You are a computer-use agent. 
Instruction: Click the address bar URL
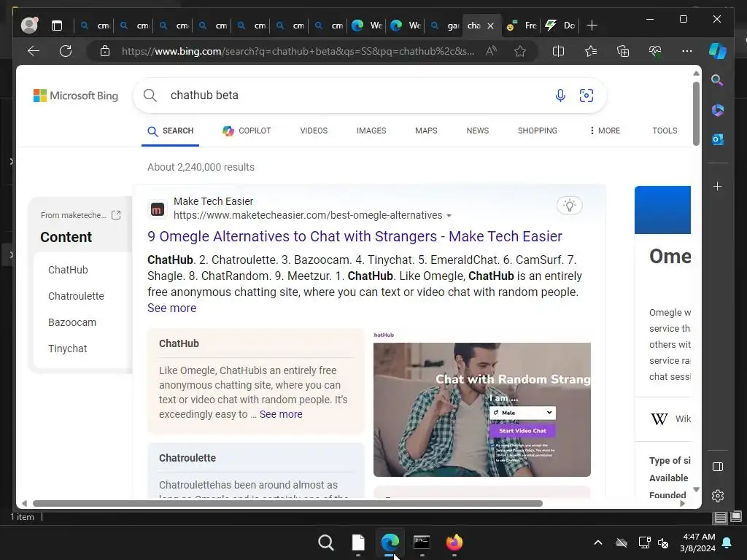pyautogui.click(x=298, y=51)
